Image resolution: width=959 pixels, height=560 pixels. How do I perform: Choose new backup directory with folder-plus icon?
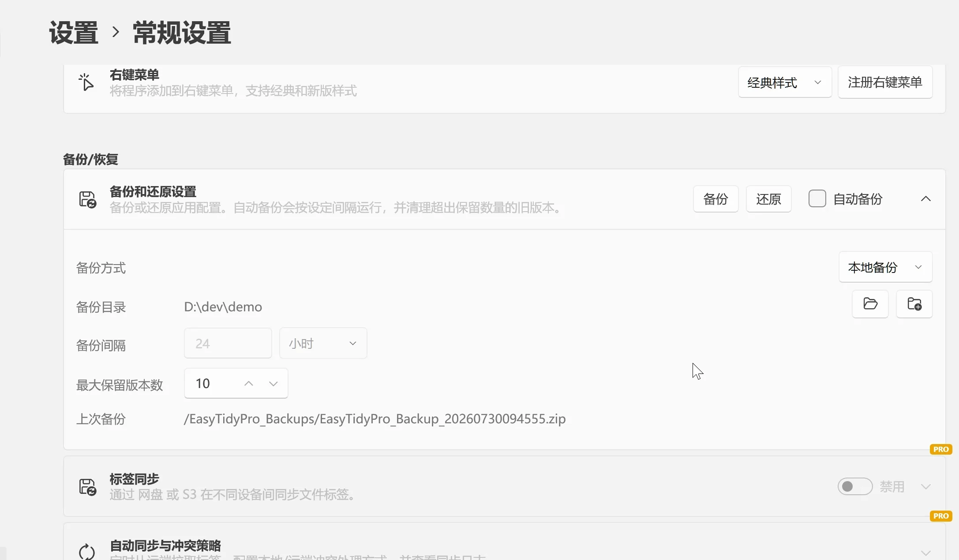[x=914, y=304]
